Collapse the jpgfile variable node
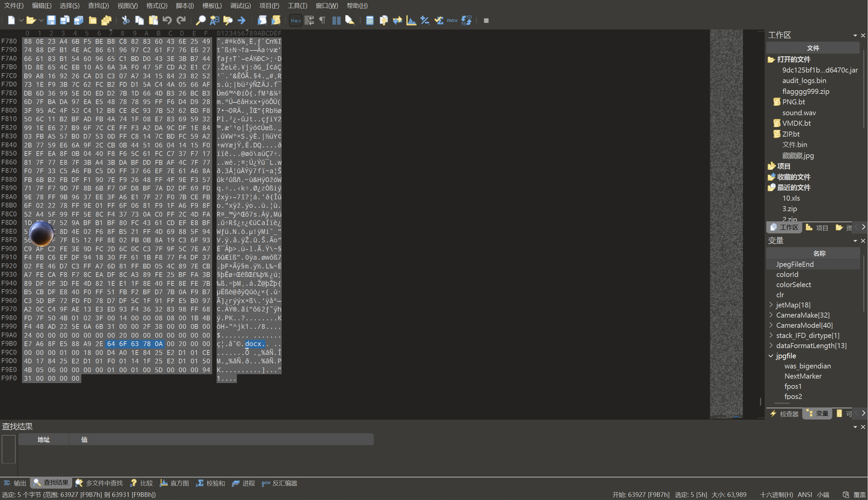 (771, 356)
